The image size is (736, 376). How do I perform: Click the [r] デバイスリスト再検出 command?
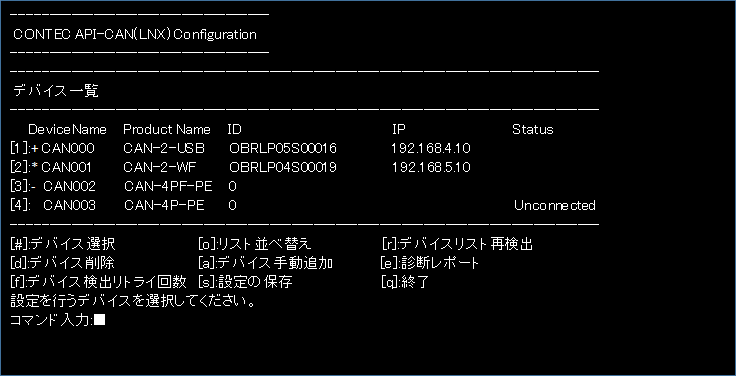click(x=458, y=244)
